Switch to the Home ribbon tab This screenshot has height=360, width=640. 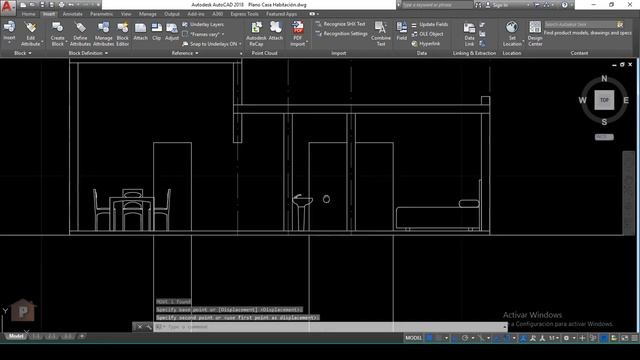pyautogui.click(x=28, y=14)
